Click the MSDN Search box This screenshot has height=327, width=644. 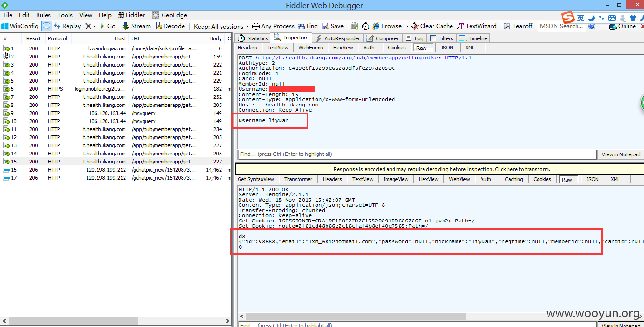pos(562,26)
